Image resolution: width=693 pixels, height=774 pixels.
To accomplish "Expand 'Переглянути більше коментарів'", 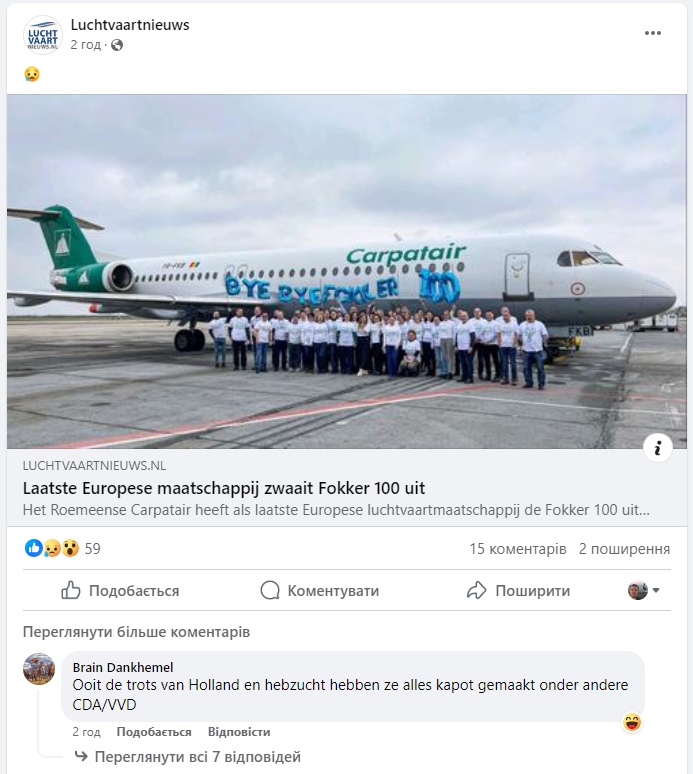I will click(136, 632).
